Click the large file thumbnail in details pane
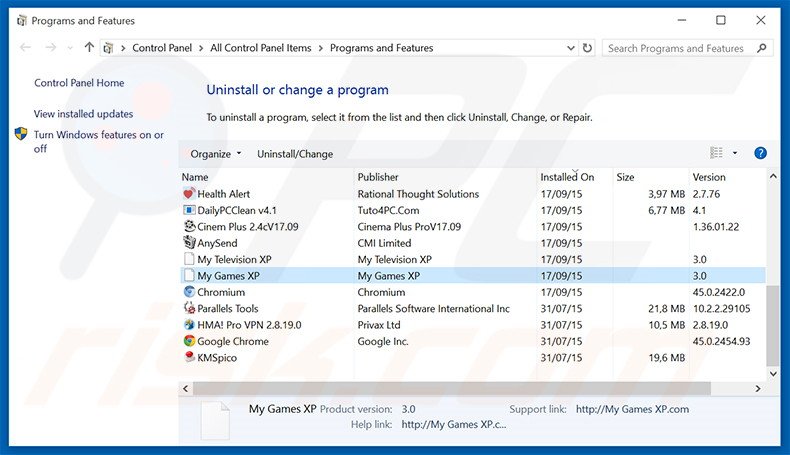Screen dimensions: 790x455 (x=216, y=421)
